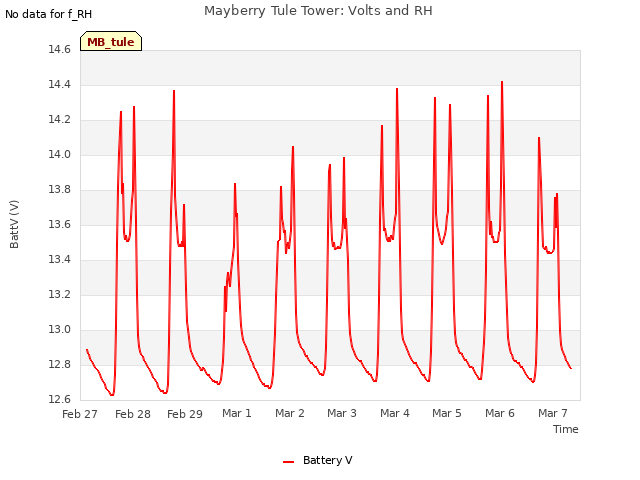Click the MB_tule label box

click(x=111, y=41)
